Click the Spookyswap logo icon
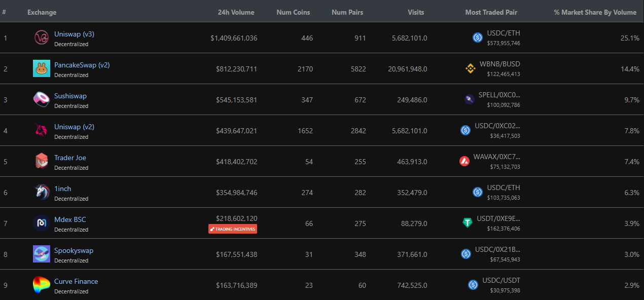 [42, 254]
